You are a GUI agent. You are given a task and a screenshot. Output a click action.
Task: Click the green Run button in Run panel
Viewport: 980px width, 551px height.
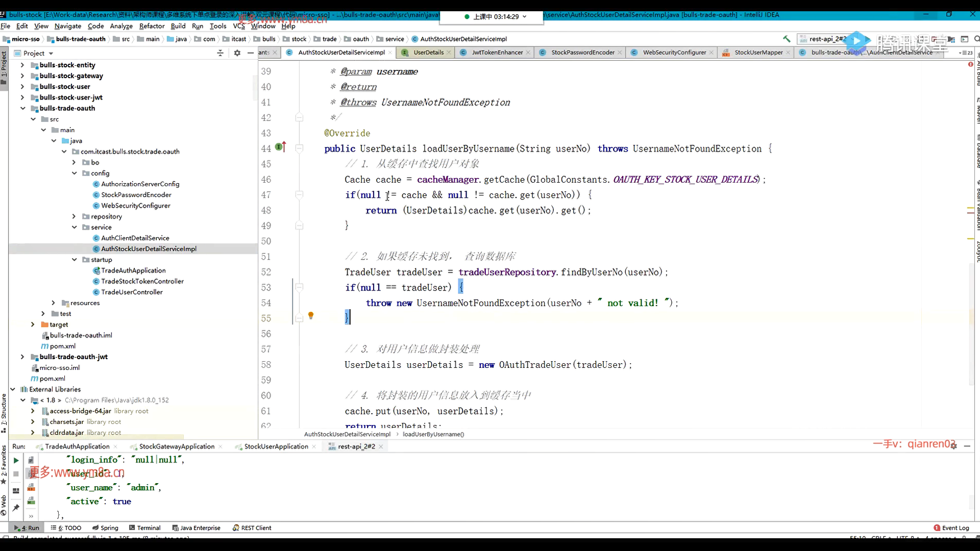(x=16, y=460)
